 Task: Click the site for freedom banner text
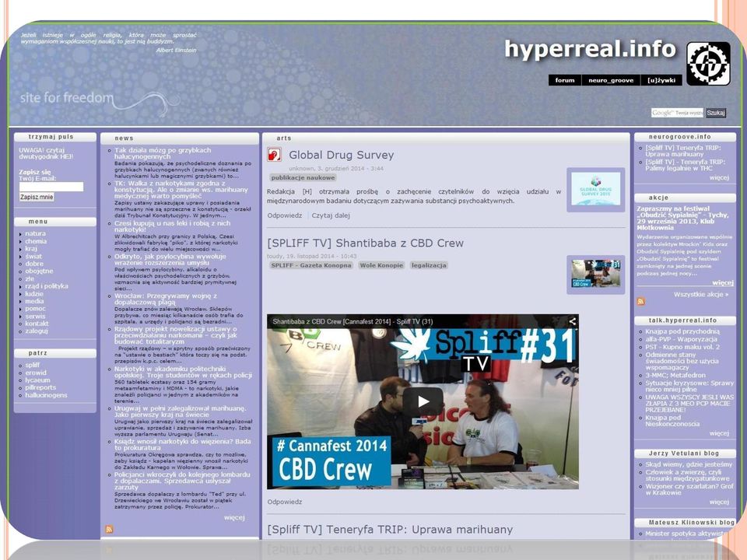pos(67,98)
